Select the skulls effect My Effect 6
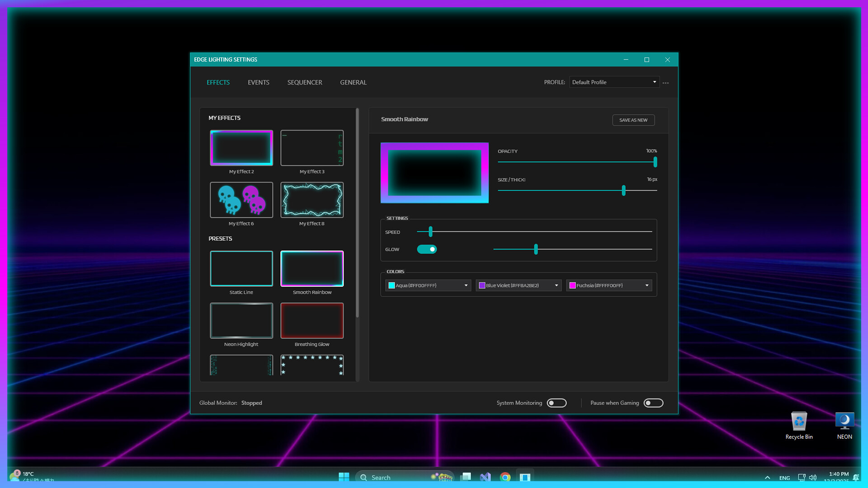The image size is (868, 488). coord(241,200)
